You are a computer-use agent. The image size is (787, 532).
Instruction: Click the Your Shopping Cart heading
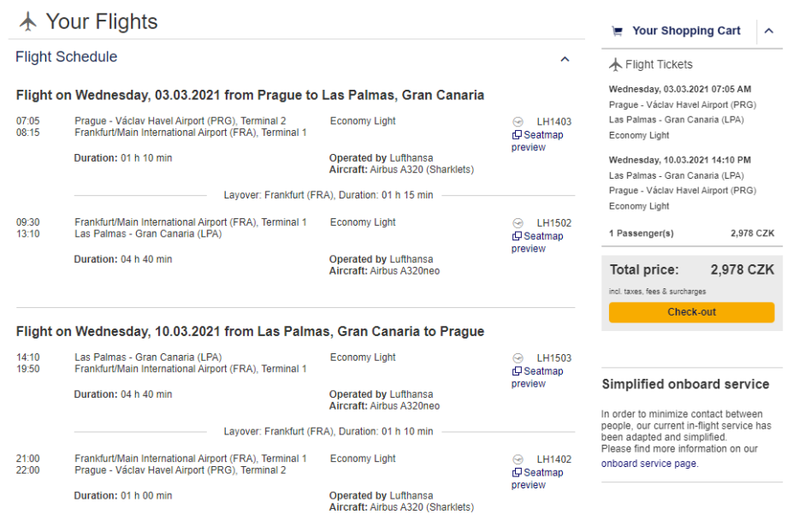point(686,31)
